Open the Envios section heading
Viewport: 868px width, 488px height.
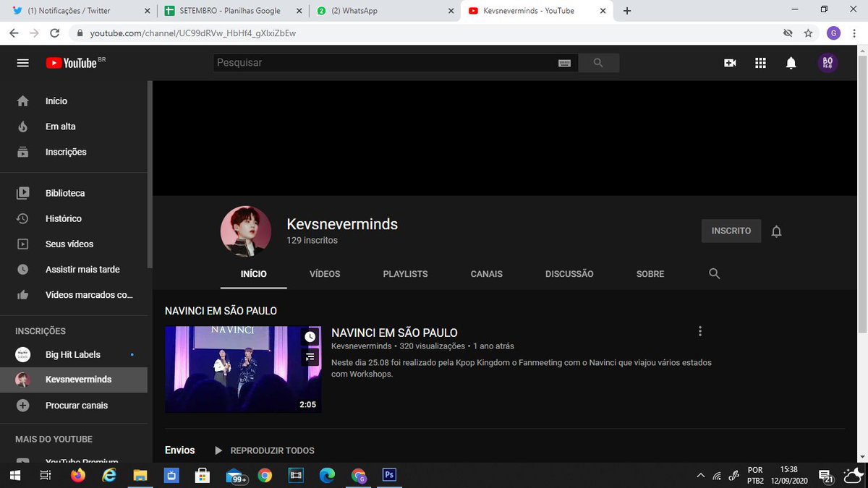(x=180, y=450)
